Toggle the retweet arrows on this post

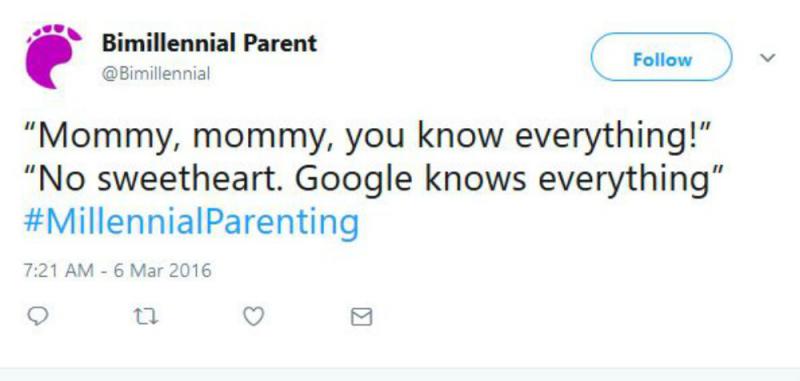(146, 317)
